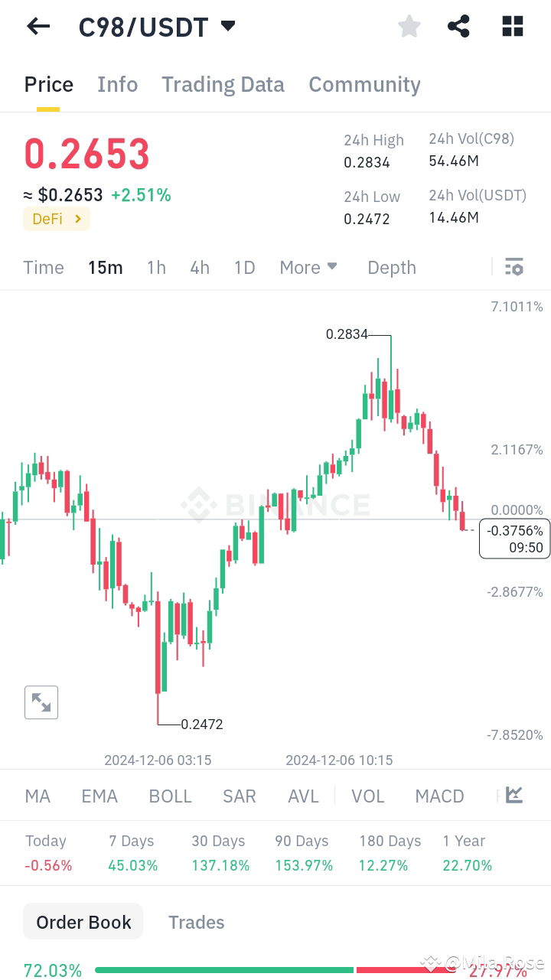The width and height of the screenshot is (551, 980).
Task: Open the Depth view
Action: [x=391, y=267]
